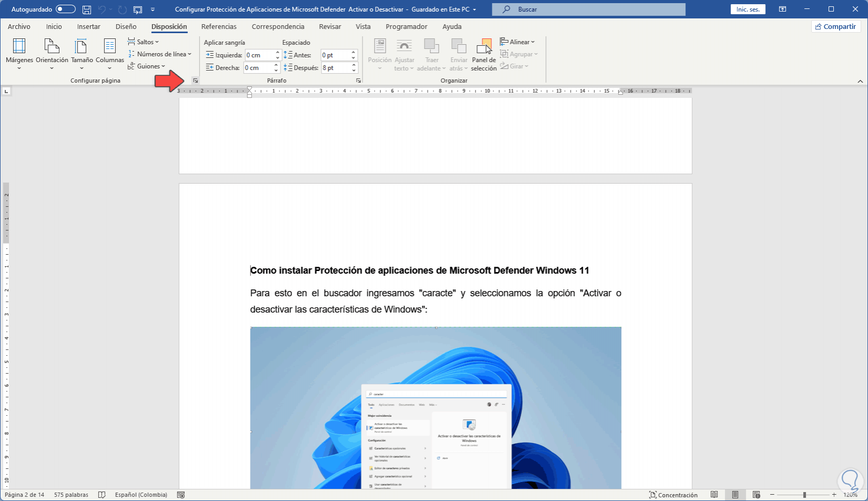Screen dimensions: 868x501
Task: Click the Compartir button
Action: pyautogui.click(x=835, y=27)
